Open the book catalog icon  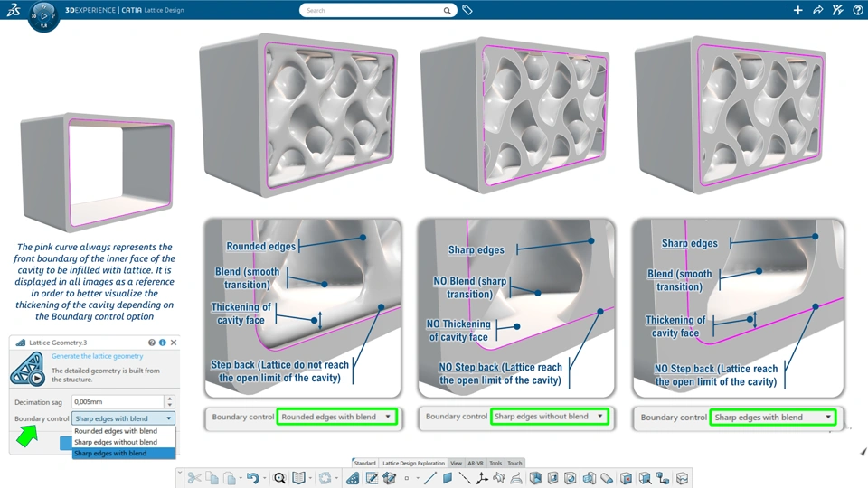coord(299,478)
